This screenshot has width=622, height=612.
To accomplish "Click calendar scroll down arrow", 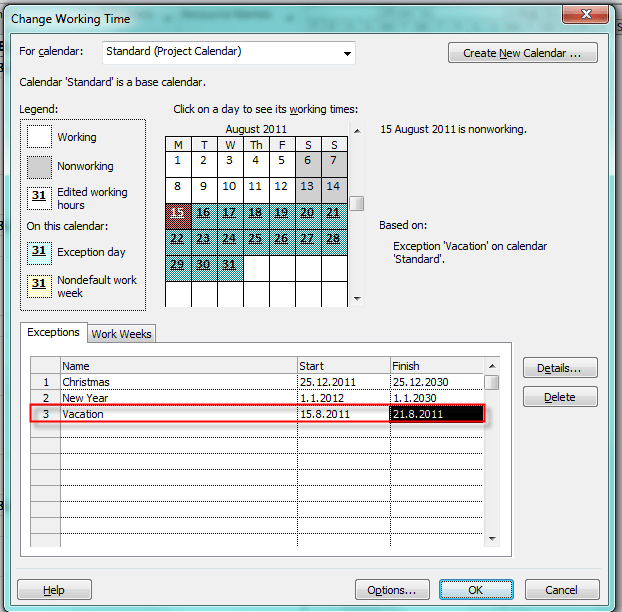I will 357,298.
